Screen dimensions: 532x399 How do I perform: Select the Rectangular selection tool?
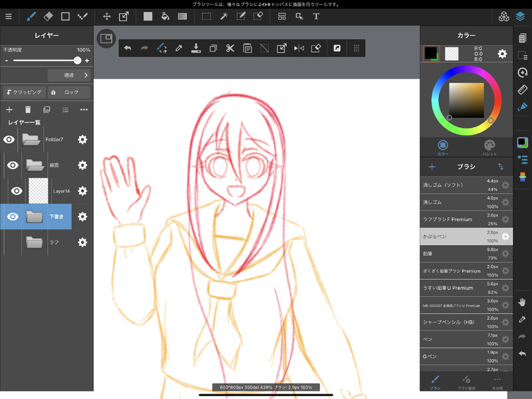point(206,16)
